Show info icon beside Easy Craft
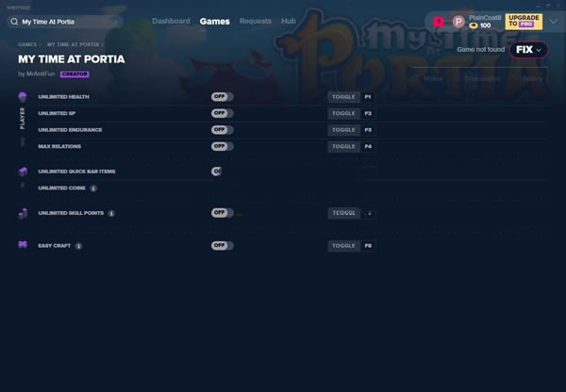566x392 pixels. click(x=78, y=246)
